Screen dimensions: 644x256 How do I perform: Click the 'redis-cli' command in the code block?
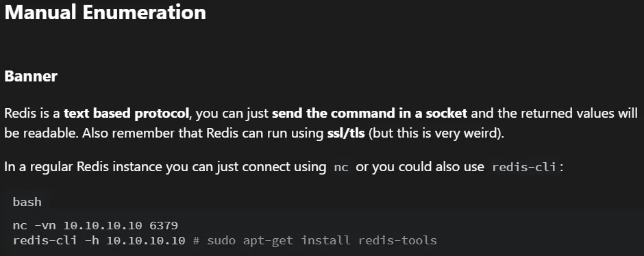coord(45,240)
